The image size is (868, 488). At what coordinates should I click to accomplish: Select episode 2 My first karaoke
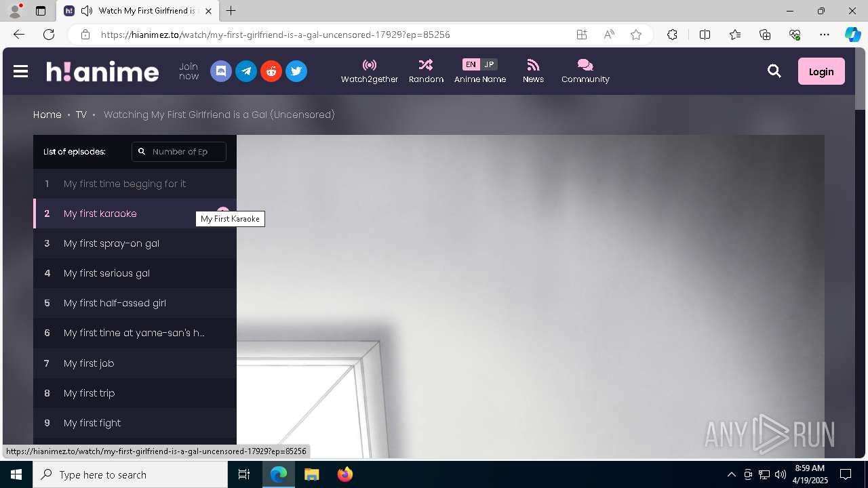[x=135, y=213]
